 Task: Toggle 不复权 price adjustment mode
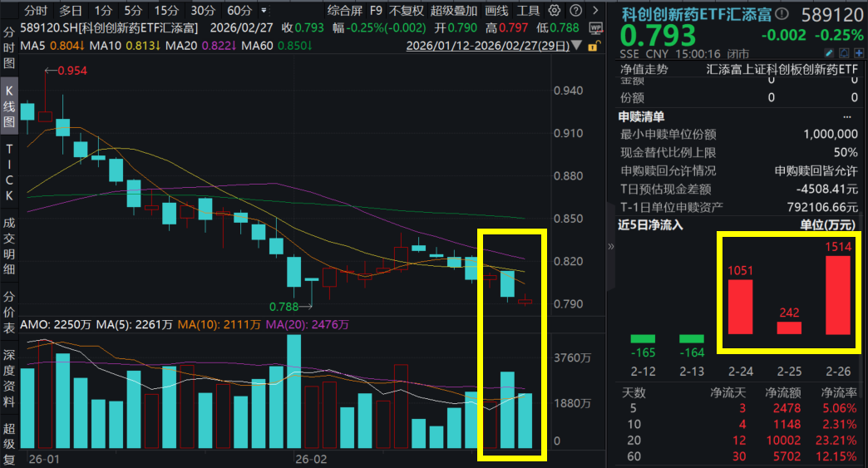pyautogui.click(x=407, y=11)
